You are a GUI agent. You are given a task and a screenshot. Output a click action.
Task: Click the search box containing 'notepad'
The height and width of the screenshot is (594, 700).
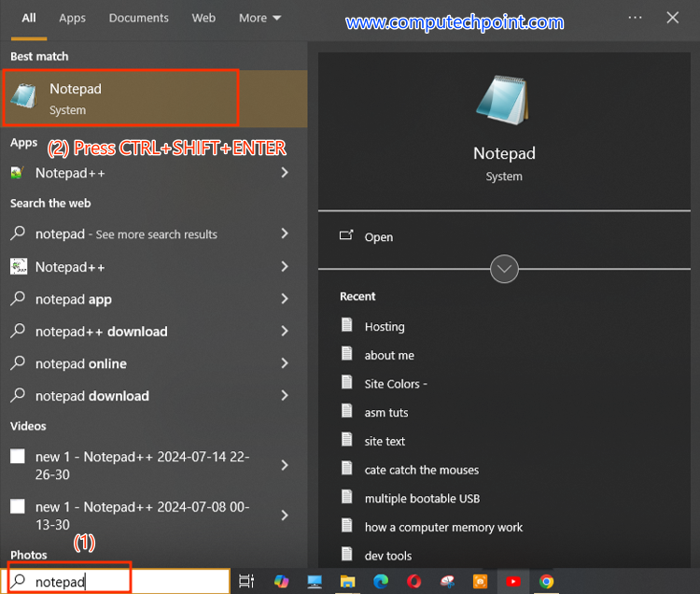[121, 582]
